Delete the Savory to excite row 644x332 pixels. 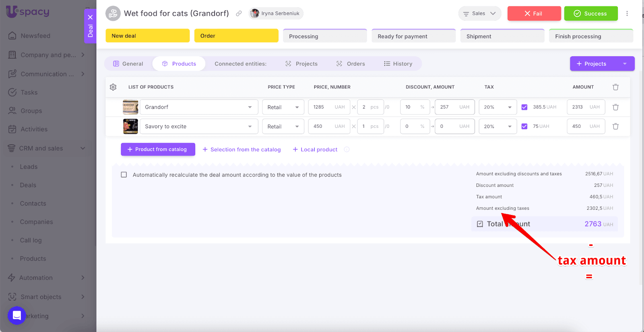(615, 127)
